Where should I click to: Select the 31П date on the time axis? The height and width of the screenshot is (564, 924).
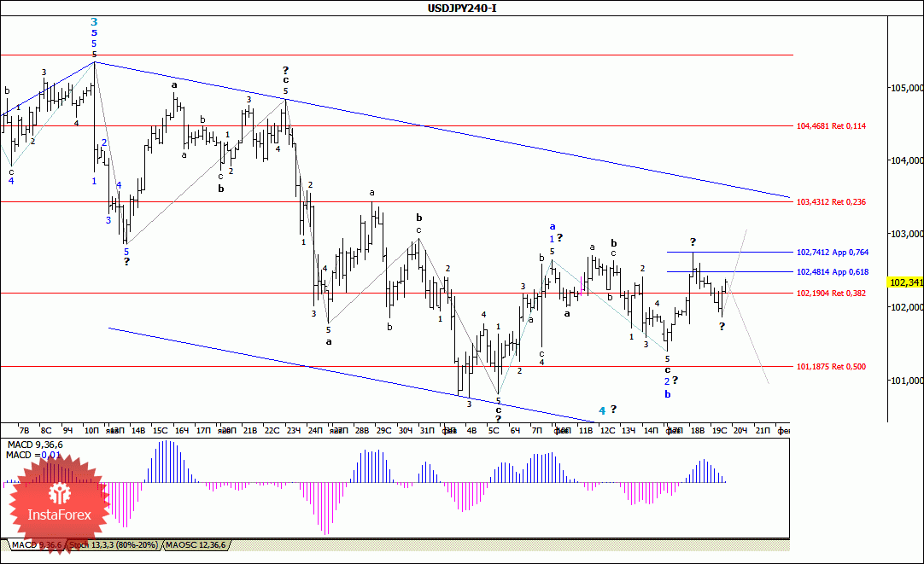(427, 431)
